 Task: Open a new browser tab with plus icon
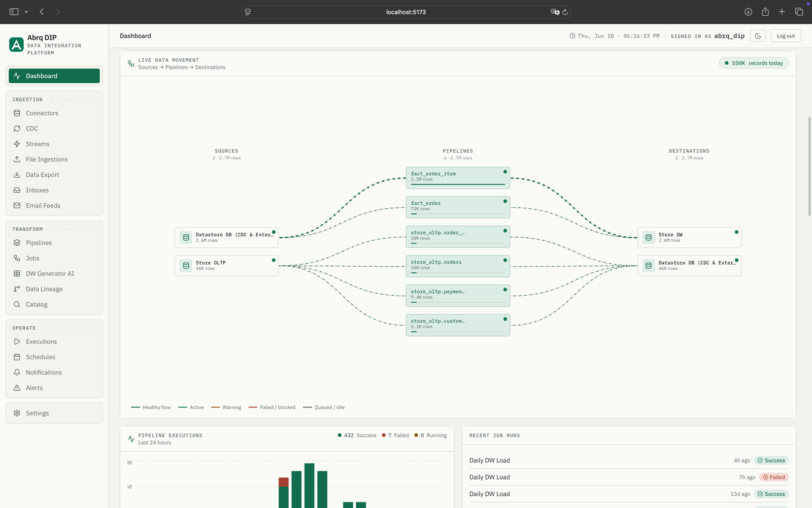[x=782, y=12]
